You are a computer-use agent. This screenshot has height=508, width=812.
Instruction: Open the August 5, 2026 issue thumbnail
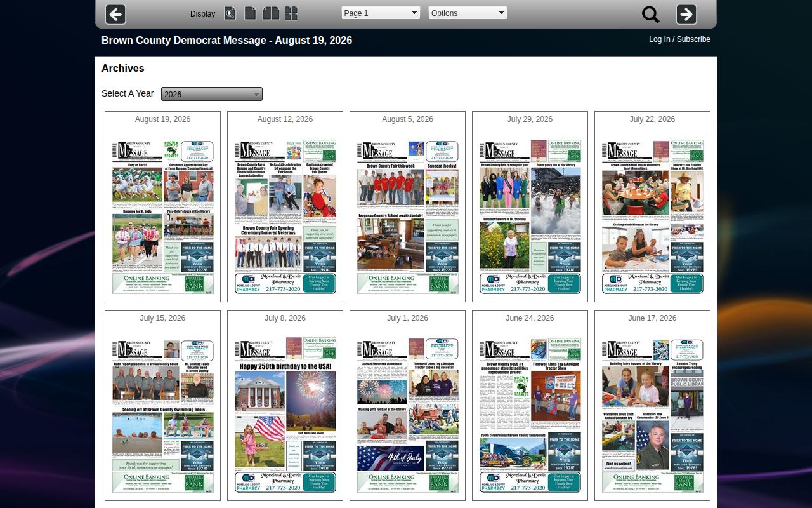click(x=408, y=217)
